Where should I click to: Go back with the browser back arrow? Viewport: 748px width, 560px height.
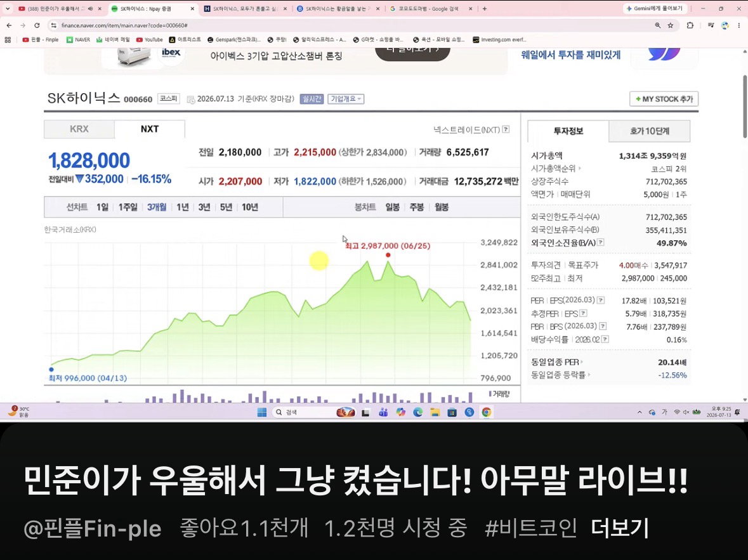coord(10,25)
